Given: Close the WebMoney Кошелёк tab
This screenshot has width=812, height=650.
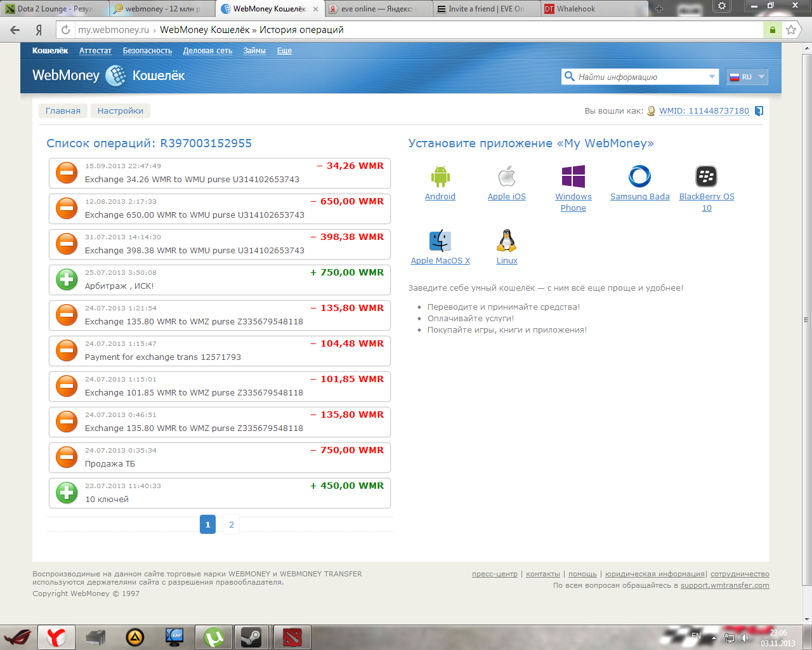Looking at the screenshot, I should pyautogui.click(x=315, y=9).
